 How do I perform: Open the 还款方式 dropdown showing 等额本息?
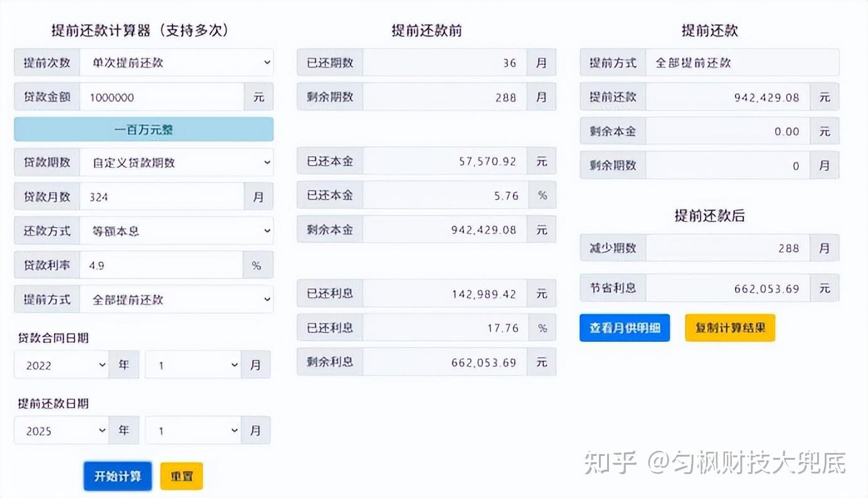click(x=176, y=231)
